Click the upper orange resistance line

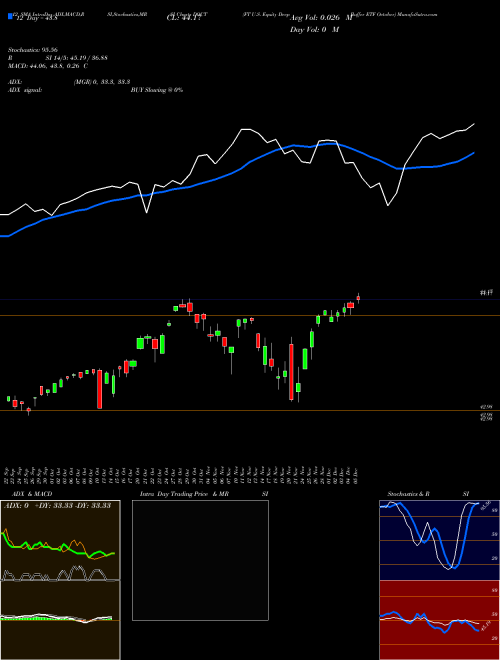click(x=250, y=315)
